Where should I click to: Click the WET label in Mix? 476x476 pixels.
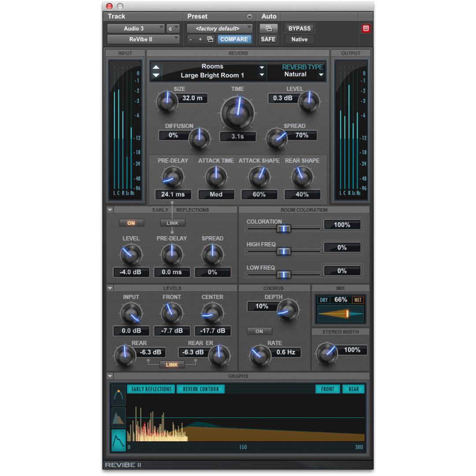coord(357,300)
